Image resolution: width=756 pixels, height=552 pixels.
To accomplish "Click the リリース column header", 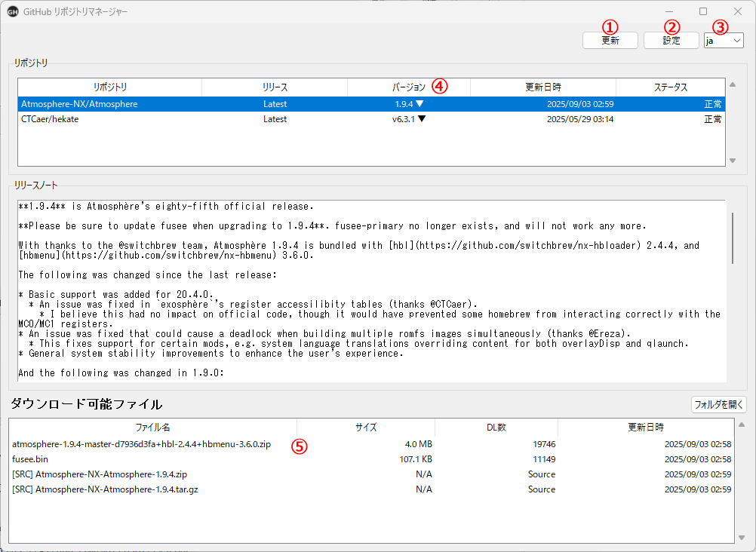I will tap(275, 87).
